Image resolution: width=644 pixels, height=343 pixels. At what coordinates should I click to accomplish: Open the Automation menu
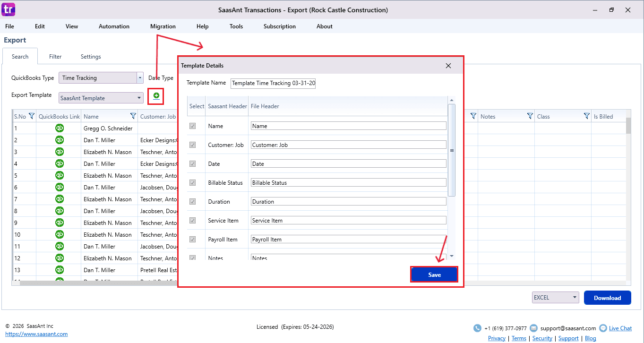point(114,26)
